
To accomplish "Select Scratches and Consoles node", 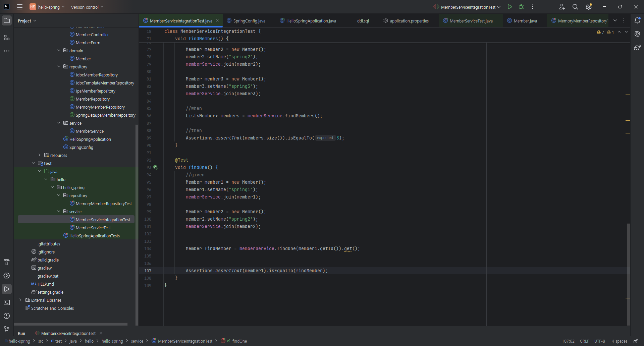I will coord(52,308).
